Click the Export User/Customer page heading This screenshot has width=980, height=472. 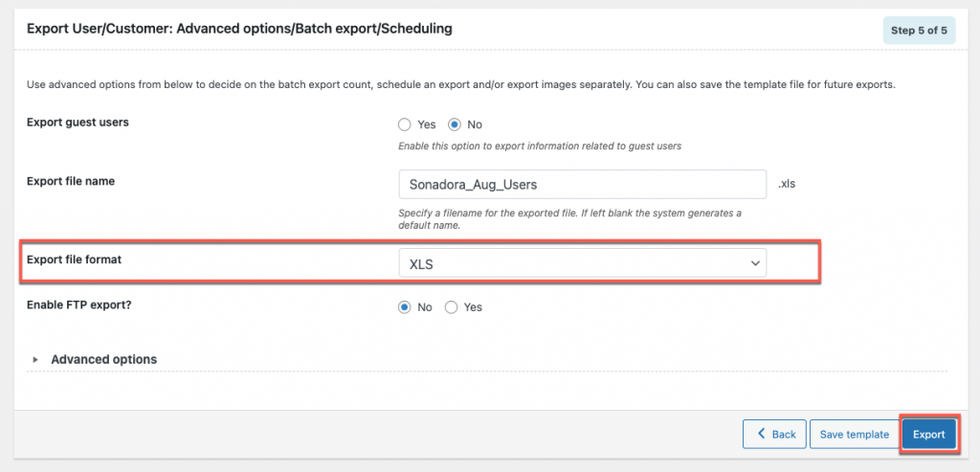coord(239,29)
